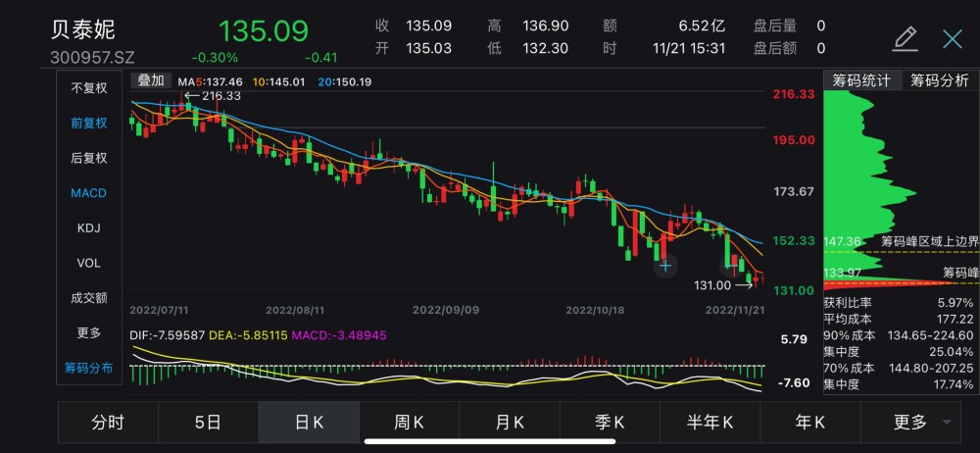Open 分时 intraday chart tab
This screenshot has height=453, width=980.
point(108,423)
